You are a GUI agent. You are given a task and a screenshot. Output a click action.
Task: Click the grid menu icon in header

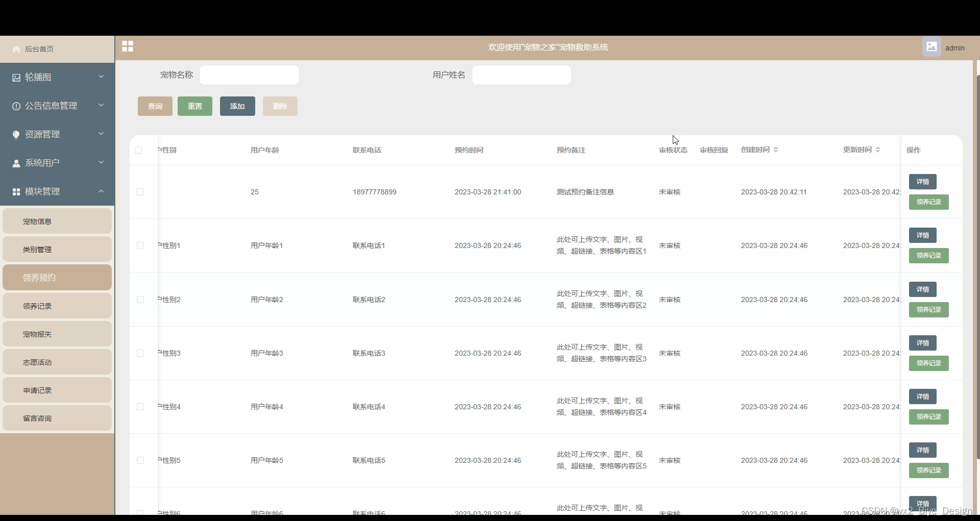click(x=128, y=46)
